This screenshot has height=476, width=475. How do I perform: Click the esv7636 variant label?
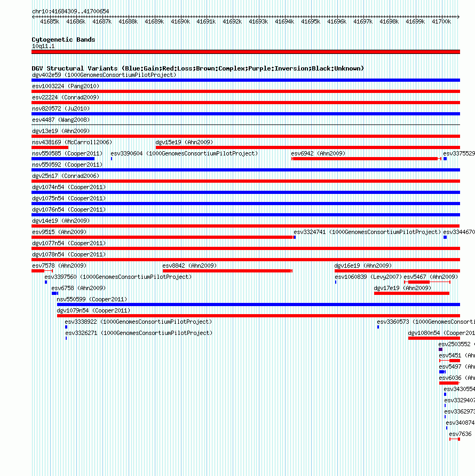click(461, 434)
